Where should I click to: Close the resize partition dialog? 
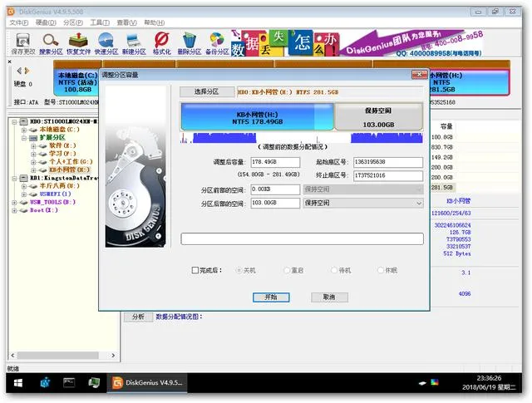419,74
